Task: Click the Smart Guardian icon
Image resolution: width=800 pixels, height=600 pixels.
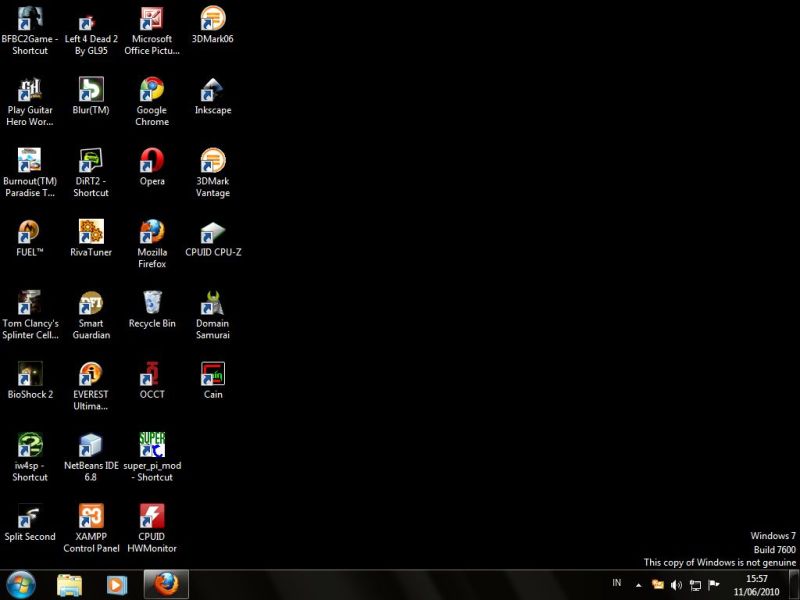Action: click(91, 303)
